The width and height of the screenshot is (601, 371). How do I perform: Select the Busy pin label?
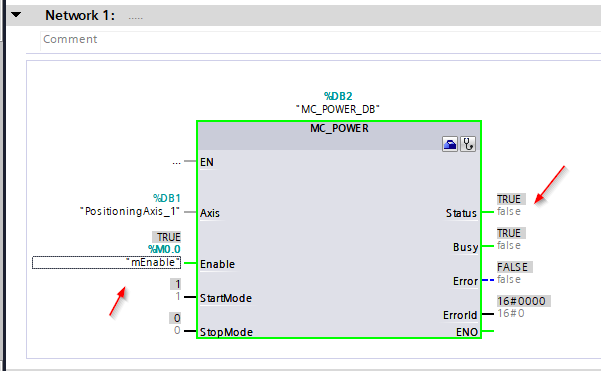[465, 247]
